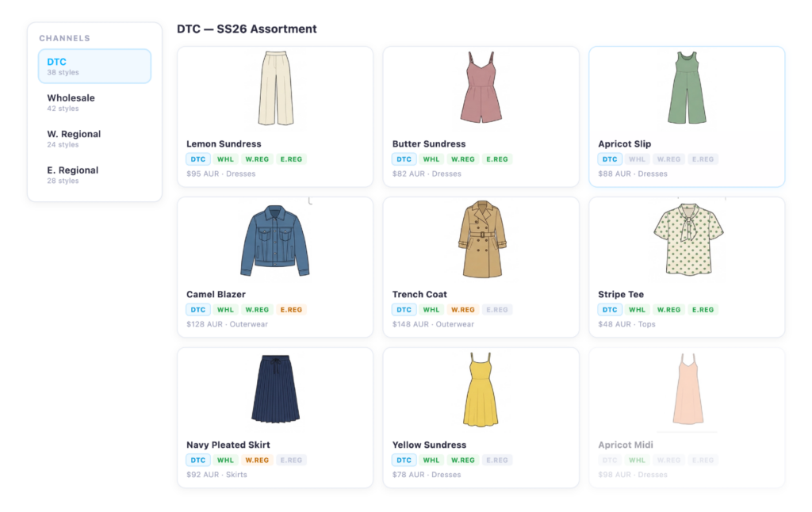Click the orange E.REG badge on Camel Blazer

tap(290, 309)
